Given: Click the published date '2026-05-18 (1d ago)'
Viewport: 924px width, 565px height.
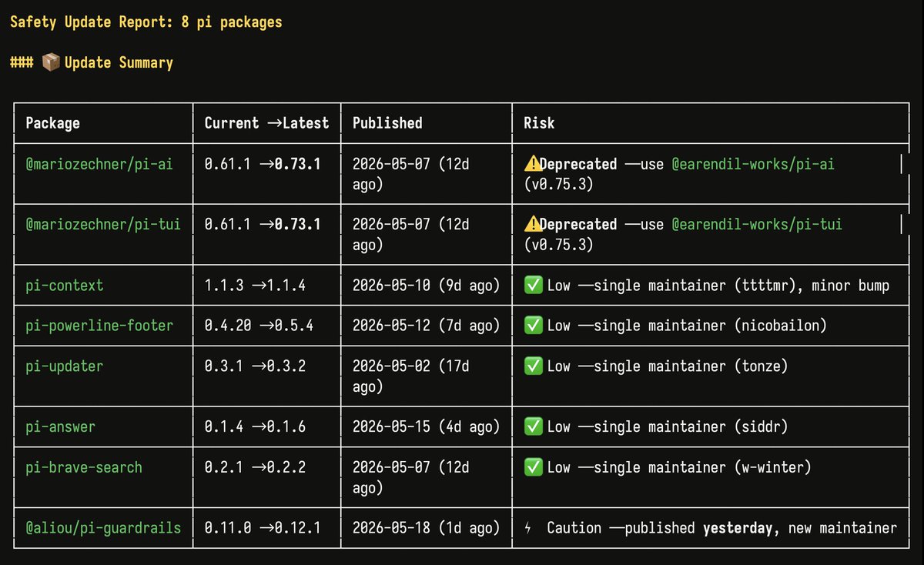Looking at the screenshot, I should pyautogui.click(x=426, y=528).
